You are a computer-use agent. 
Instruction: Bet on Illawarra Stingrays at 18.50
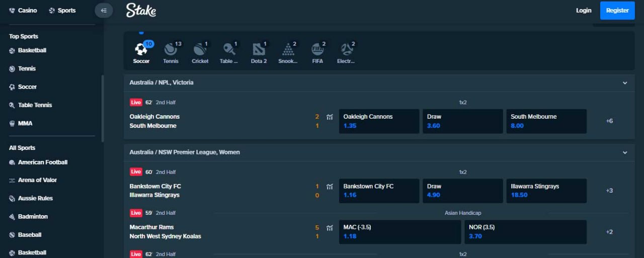546,191
